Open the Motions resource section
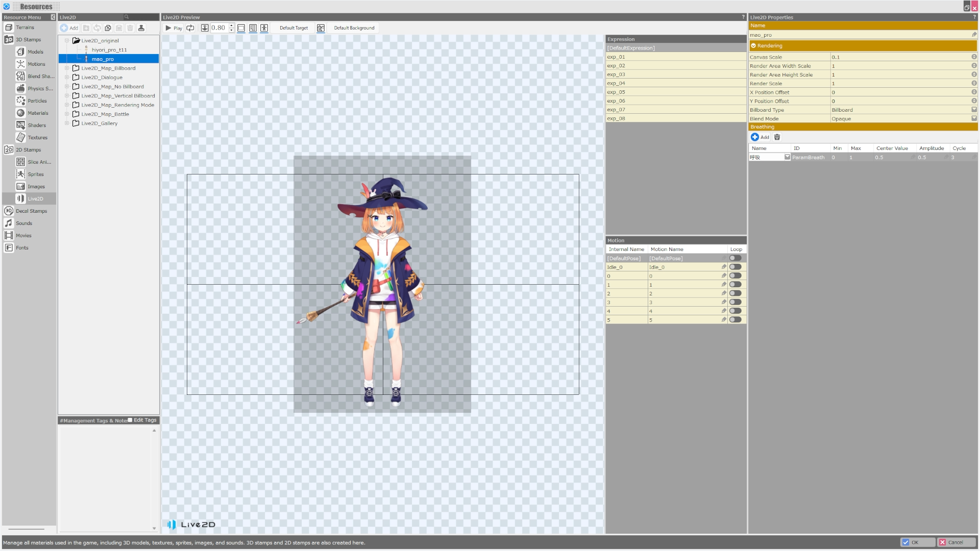 pyautogui.click(x=36, y=64)
